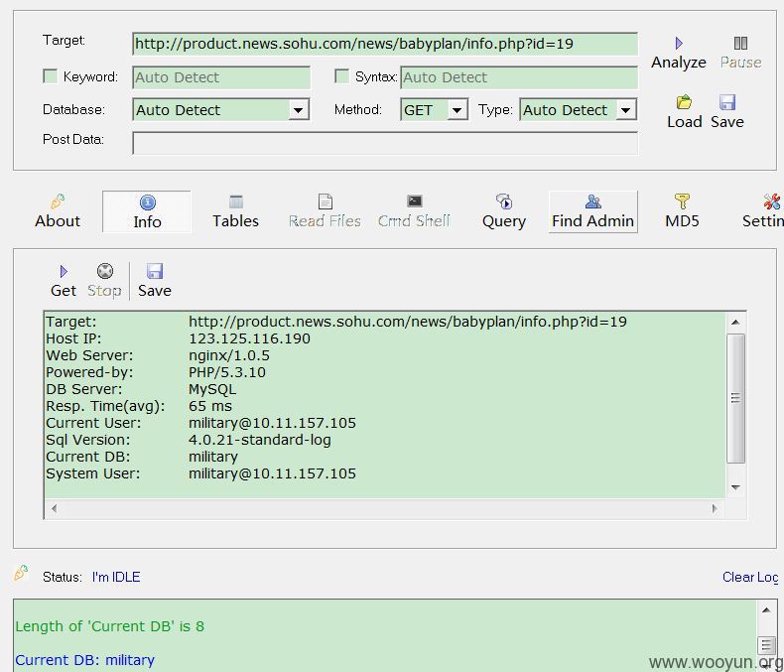This screenshot has height=672, width=784.
Task: Click info panel vertical scrollbar thumb
Action: coord(735,398)
